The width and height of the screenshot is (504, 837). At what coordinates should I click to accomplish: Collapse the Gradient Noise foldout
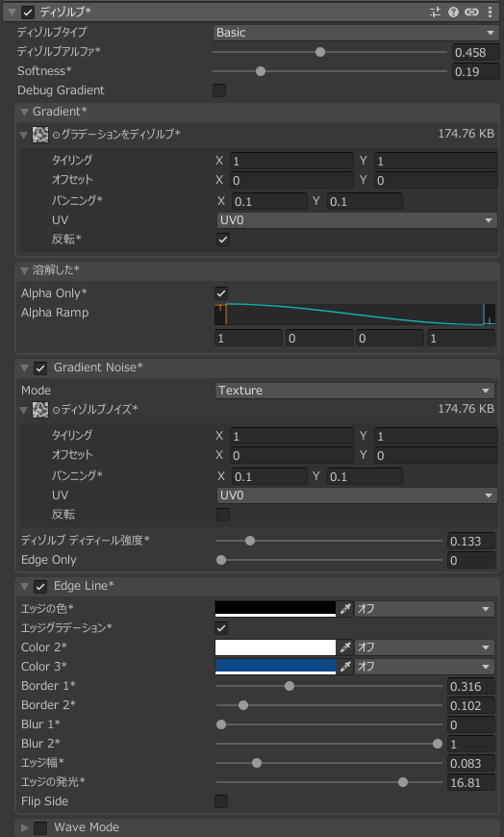coord(24,368)
